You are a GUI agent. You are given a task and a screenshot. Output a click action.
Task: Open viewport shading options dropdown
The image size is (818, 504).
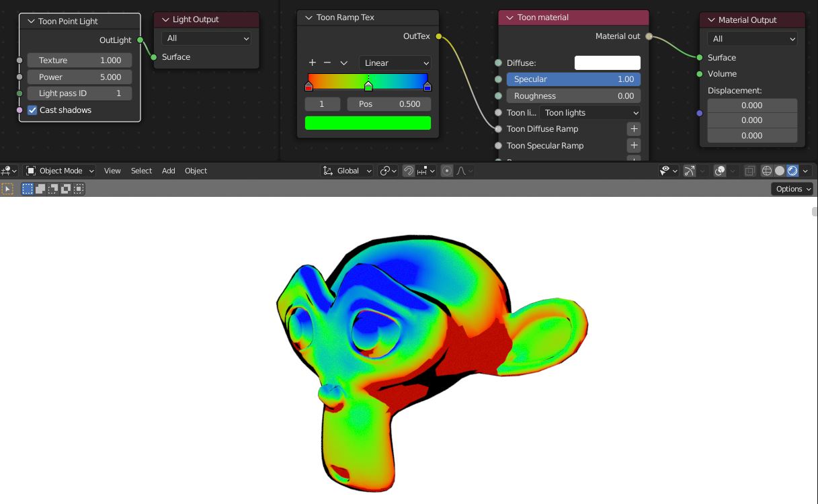805,171
